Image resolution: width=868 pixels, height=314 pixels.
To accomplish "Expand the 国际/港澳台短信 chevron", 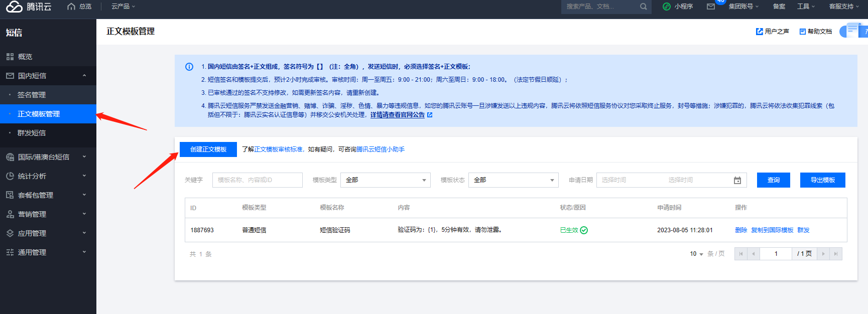I will [x=84, y=157].
